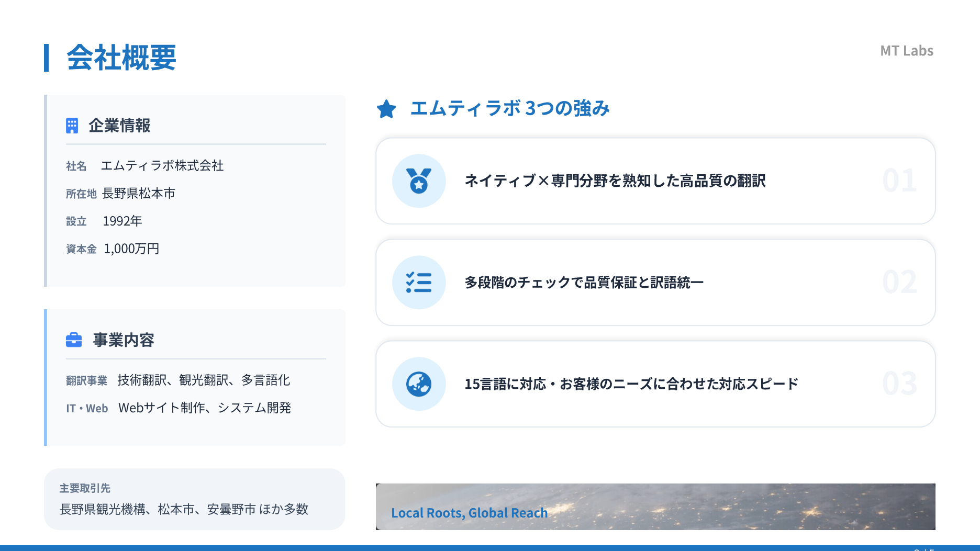Click the globe icon in strength card 03
Viewport: 980px width, 551px height.
[419, 384]
